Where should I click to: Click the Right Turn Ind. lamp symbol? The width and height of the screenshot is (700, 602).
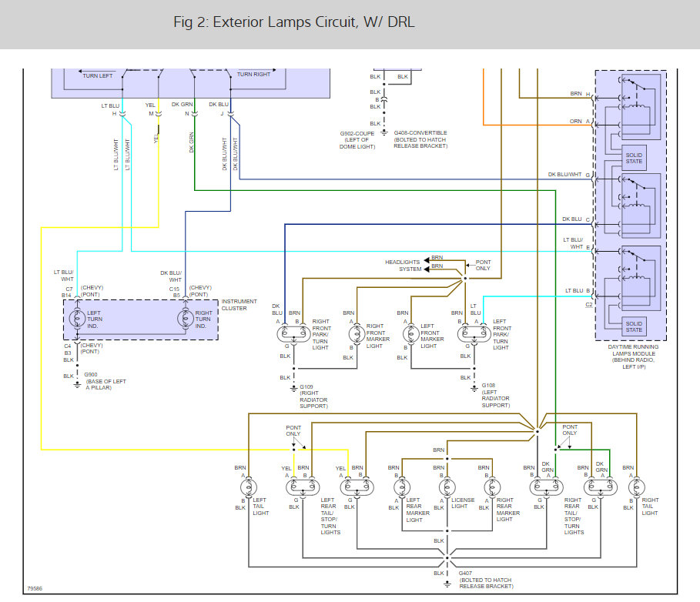pos(186,319)
